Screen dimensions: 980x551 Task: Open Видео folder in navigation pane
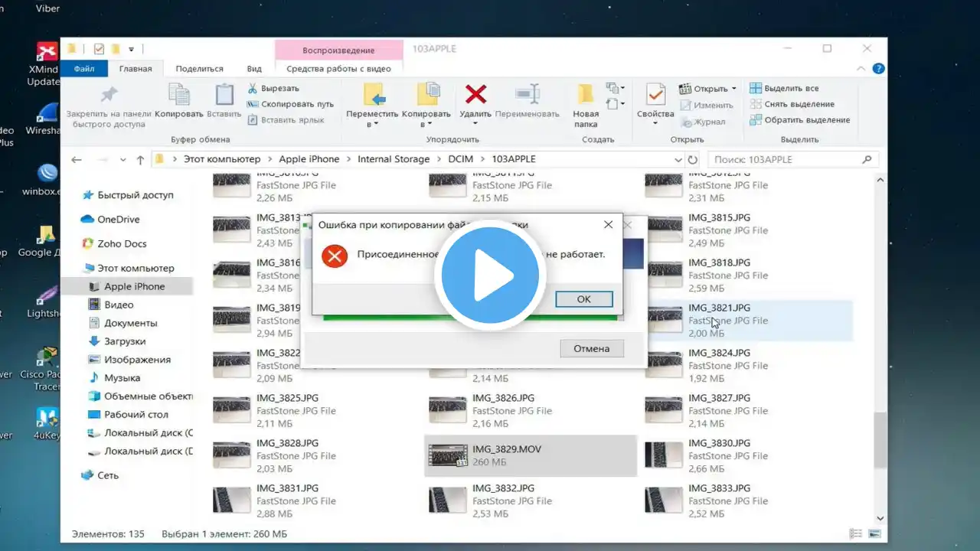[120, 305]
